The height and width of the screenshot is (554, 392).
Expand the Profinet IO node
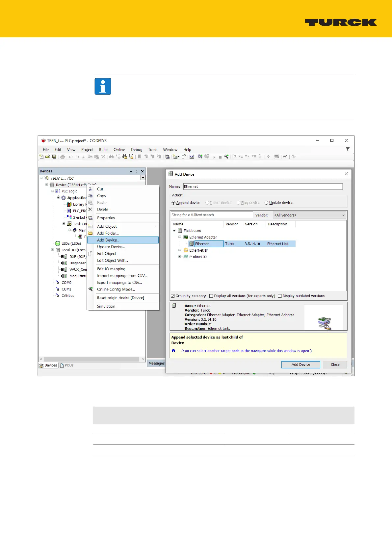coord(180,257)
